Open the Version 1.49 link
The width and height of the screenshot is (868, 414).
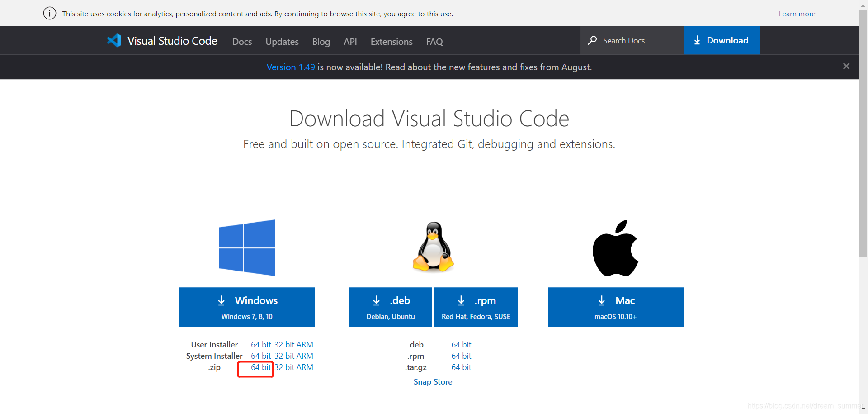point(291,67)
